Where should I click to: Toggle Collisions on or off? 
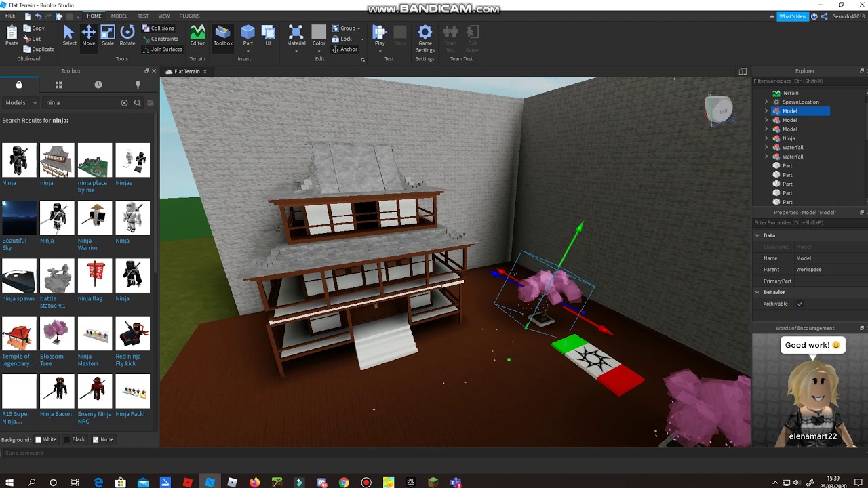[x=158, y=28]
